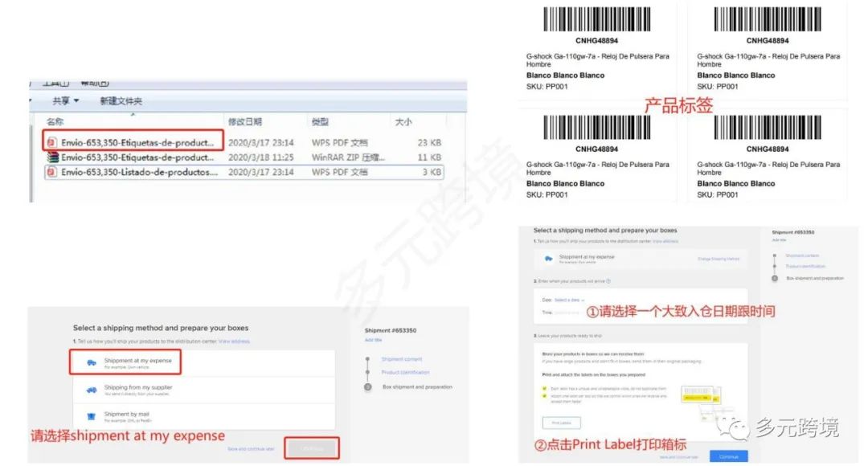Click Change Shipping Method link
868x466 pixels.
719,259
